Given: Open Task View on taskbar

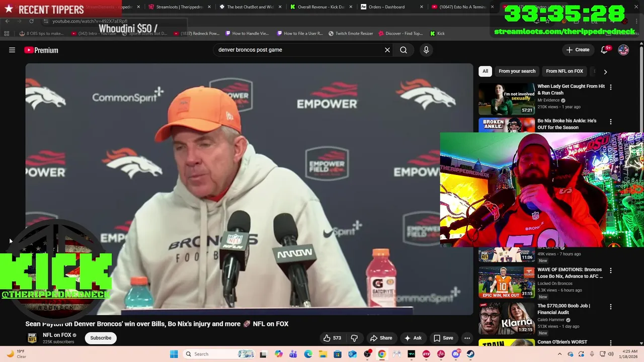Looking at the screenshot, I should point(263,354).
